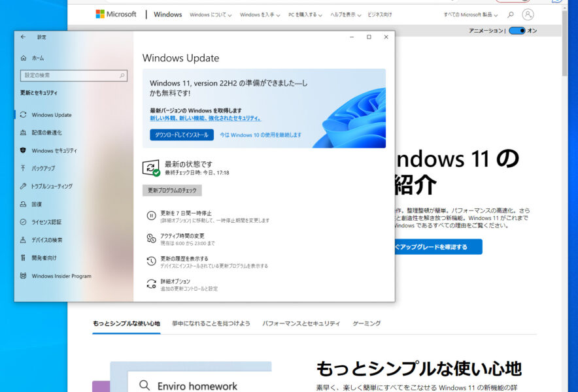Click the Windows Insider Program cat icon

coord(24,276)
